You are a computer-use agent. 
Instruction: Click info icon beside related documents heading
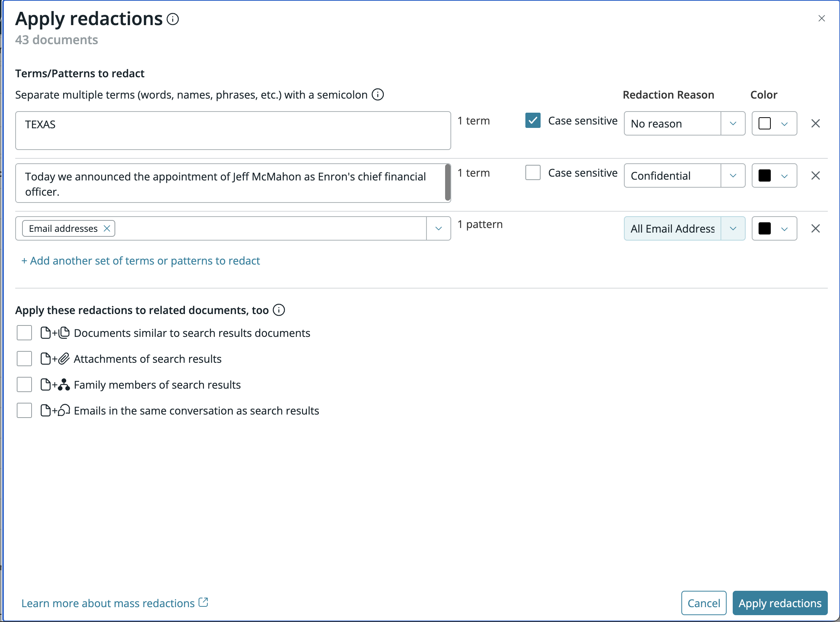coord(279,310)
